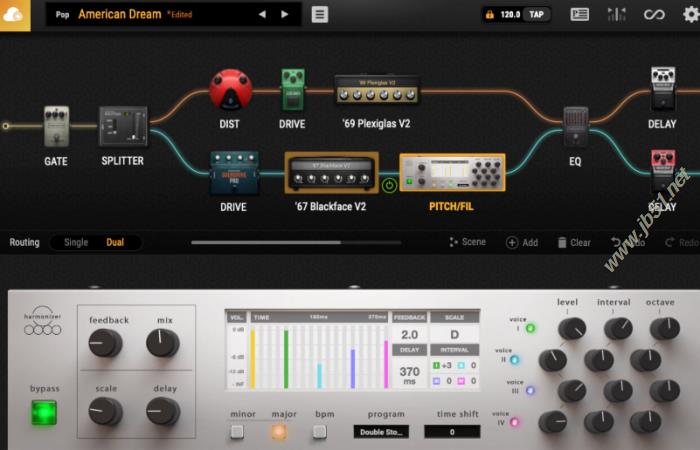Switch routing to Single
700x450 pixels.
pos(76,242)
